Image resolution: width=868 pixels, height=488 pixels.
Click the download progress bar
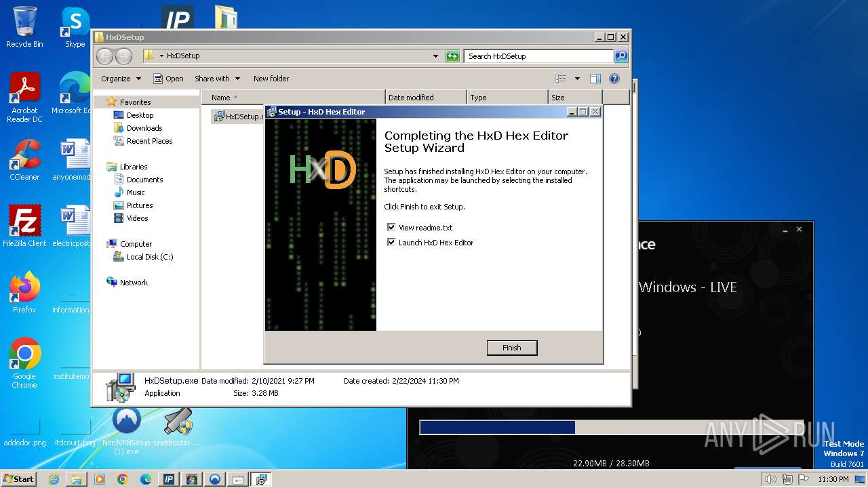click(612, 428)
